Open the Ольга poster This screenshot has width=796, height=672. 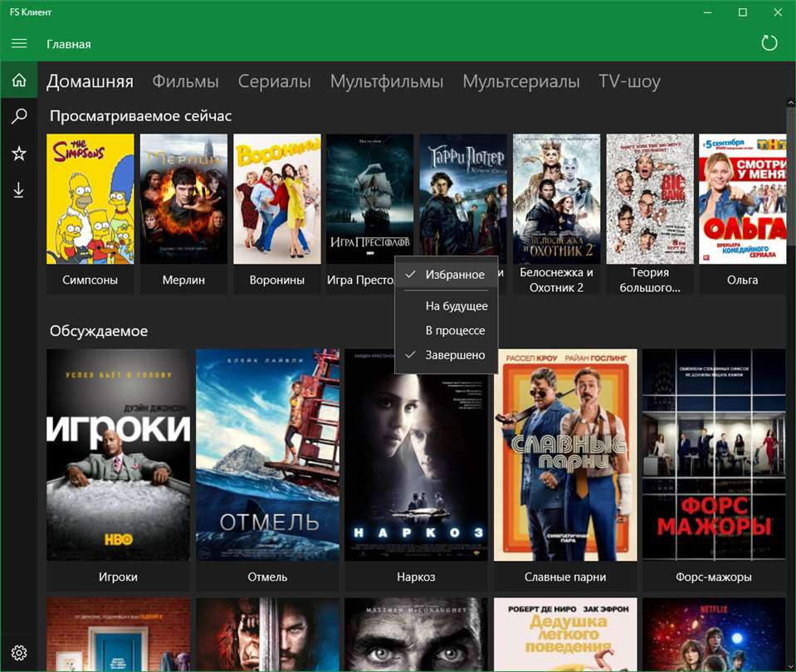(x=743, y=199)
